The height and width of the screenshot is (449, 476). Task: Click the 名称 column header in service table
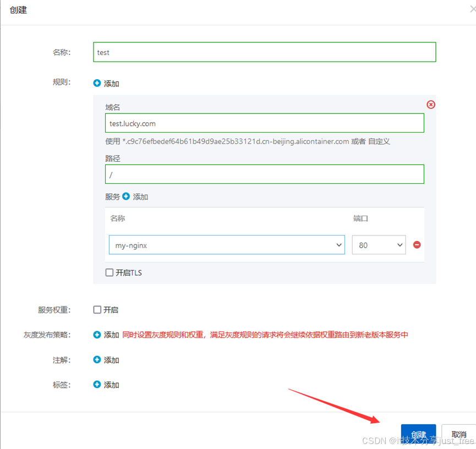pos(118,218)
